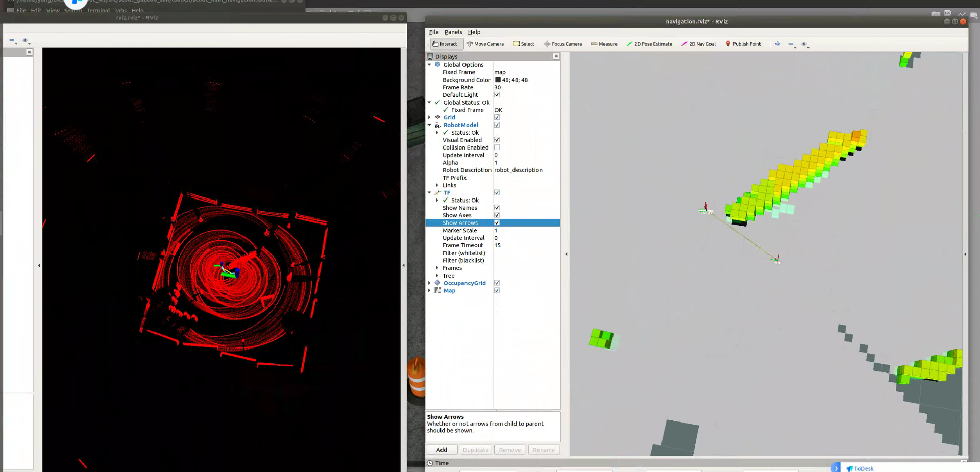Uncheck the TF display checkbox

497,193
